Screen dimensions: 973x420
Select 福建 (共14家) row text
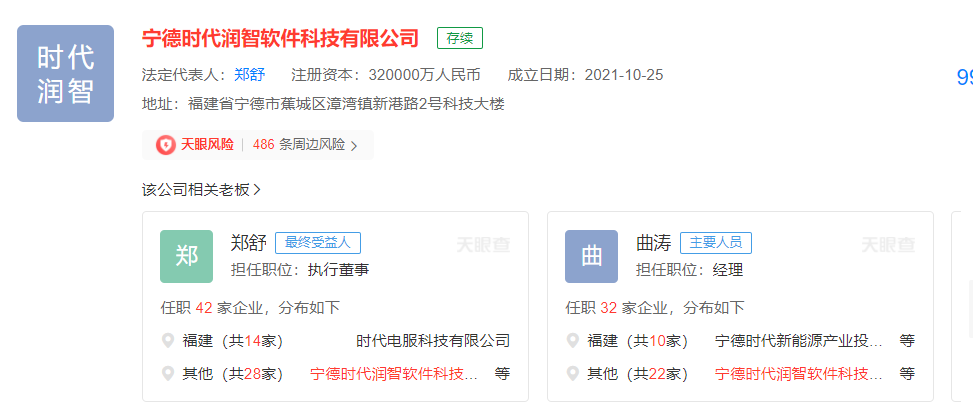coord(233,341)
